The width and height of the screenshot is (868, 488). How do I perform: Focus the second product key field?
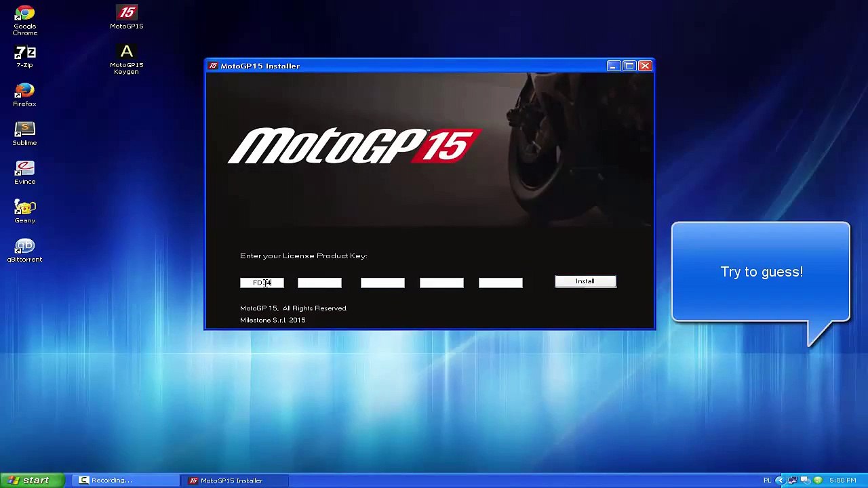pos(319,283)
